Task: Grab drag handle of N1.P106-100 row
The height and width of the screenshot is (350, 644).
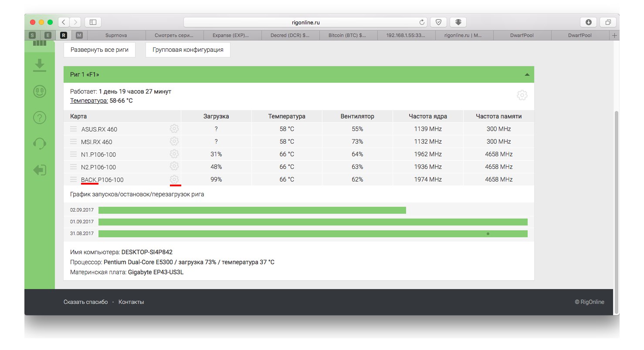Action: pyautogui.click(x=73, y=154)
